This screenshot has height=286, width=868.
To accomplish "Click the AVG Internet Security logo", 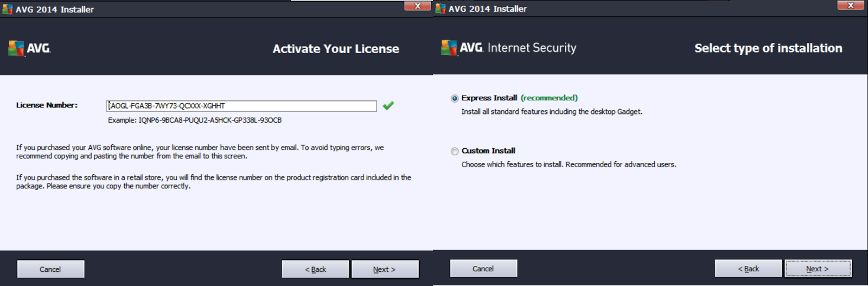I will [x=508, y=48].
